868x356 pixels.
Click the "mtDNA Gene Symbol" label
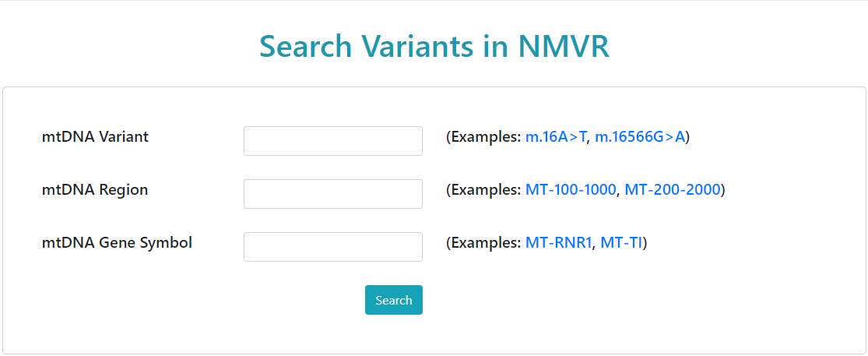tap(117, 243)
